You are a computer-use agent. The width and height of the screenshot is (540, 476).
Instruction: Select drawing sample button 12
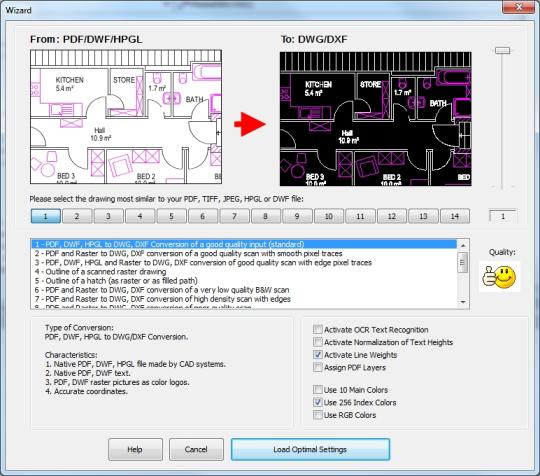pyautogui.click(x=392, y=216)
